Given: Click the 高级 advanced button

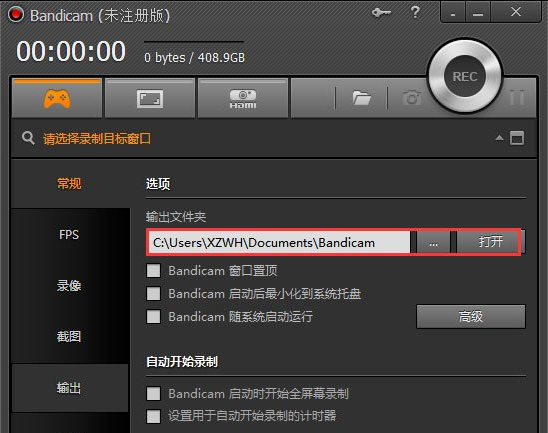Looking at the screenshot, I should 471,317.
